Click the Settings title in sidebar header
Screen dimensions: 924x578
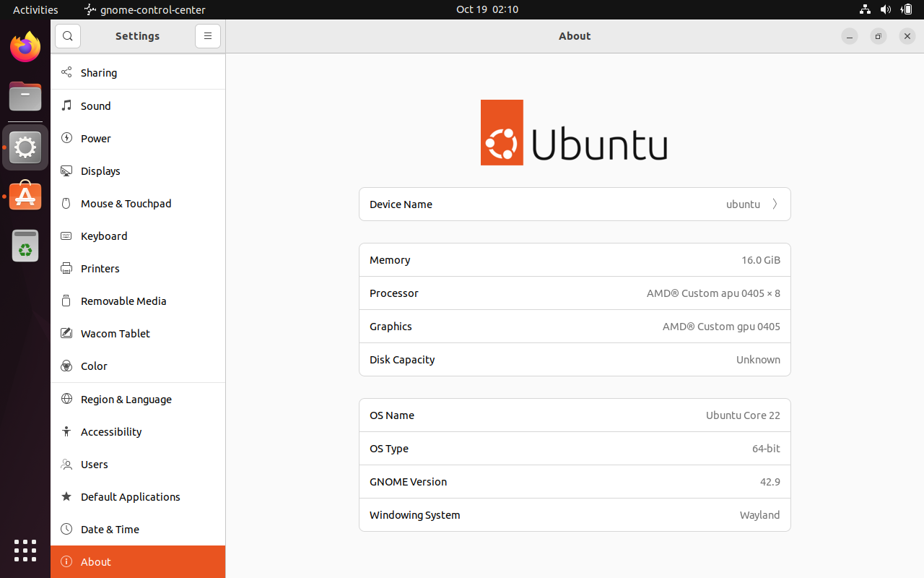tap(137, 36)
